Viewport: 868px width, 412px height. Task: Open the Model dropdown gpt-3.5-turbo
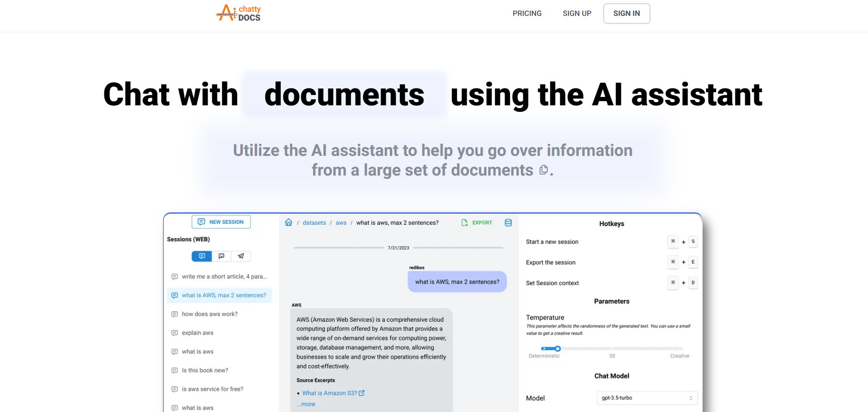pos(647,398)
